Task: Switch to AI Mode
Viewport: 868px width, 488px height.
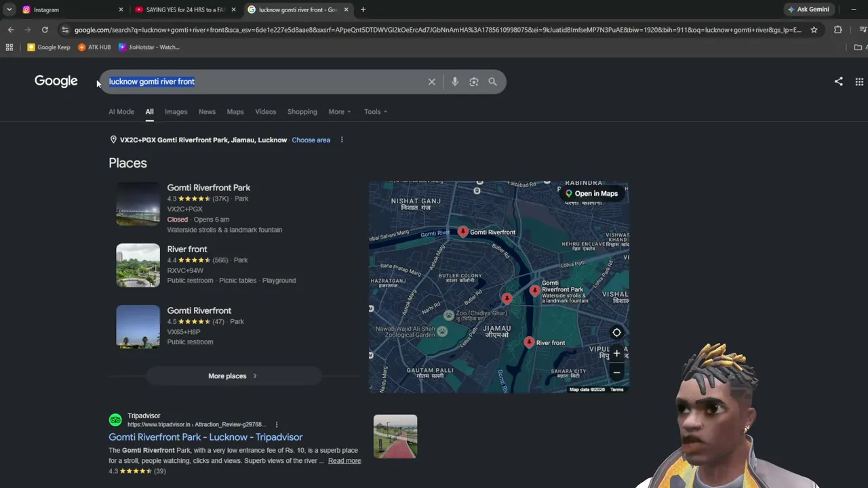Action: [x=121, y=112]
